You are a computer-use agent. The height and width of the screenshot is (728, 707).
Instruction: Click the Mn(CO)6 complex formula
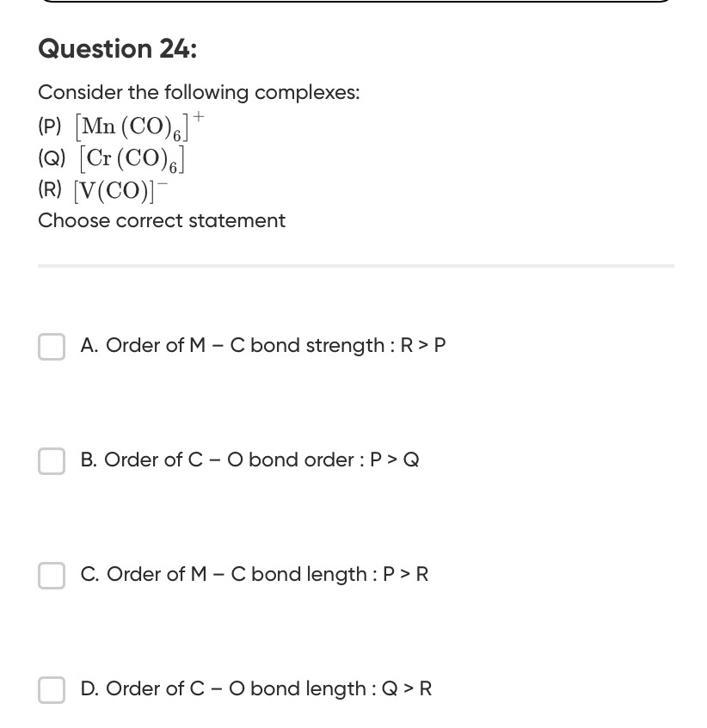click(x=138, y=127)
